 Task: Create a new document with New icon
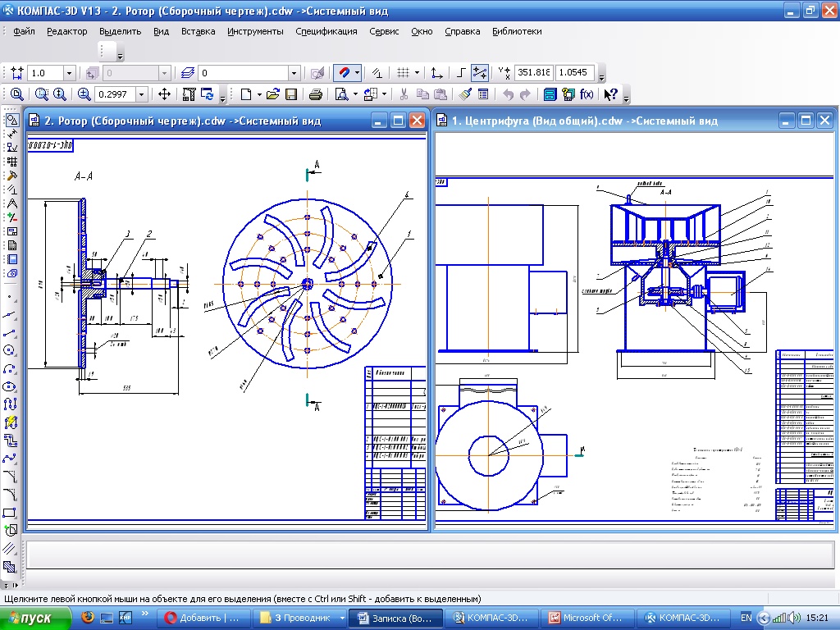coord(246,94)
